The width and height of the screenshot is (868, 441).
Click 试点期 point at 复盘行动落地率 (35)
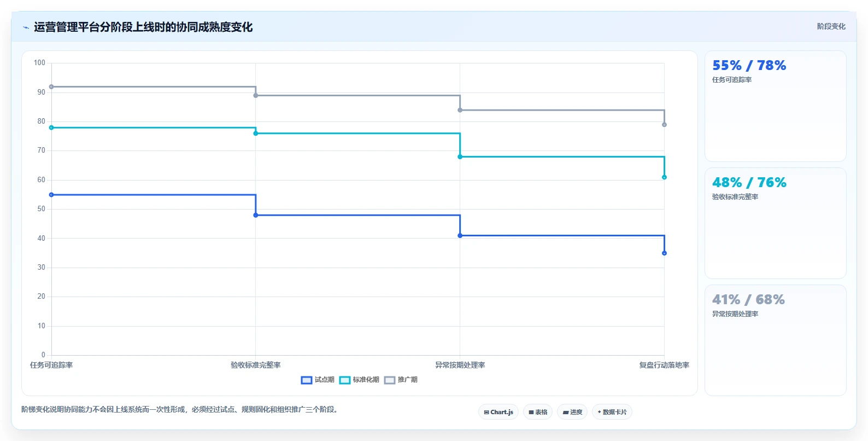(x=664, y=253)
